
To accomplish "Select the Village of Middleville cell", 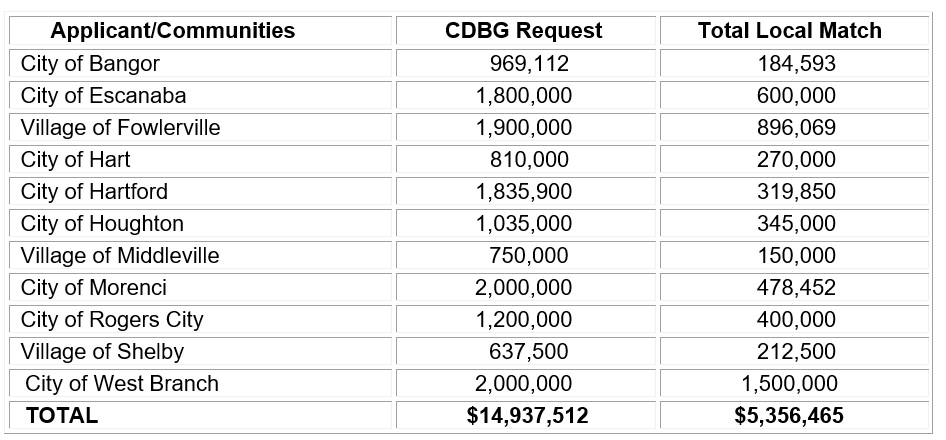I will (x=119, y=255).
